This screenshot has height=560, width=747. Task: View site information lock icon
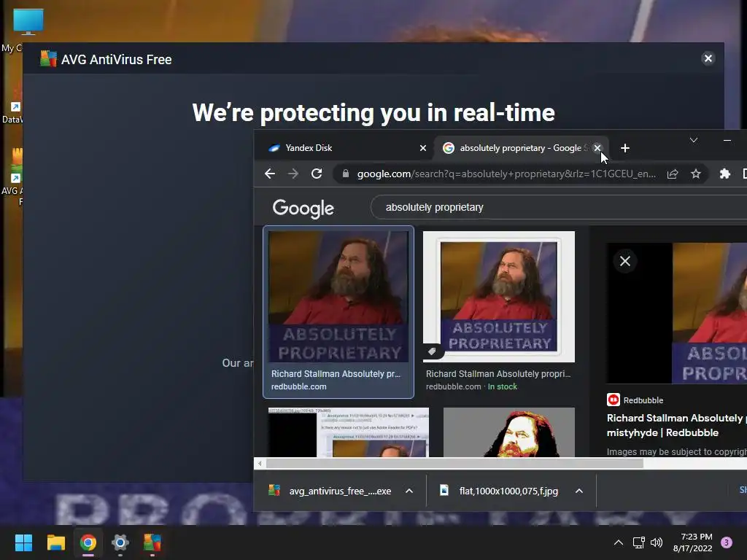tap(346, 174)
